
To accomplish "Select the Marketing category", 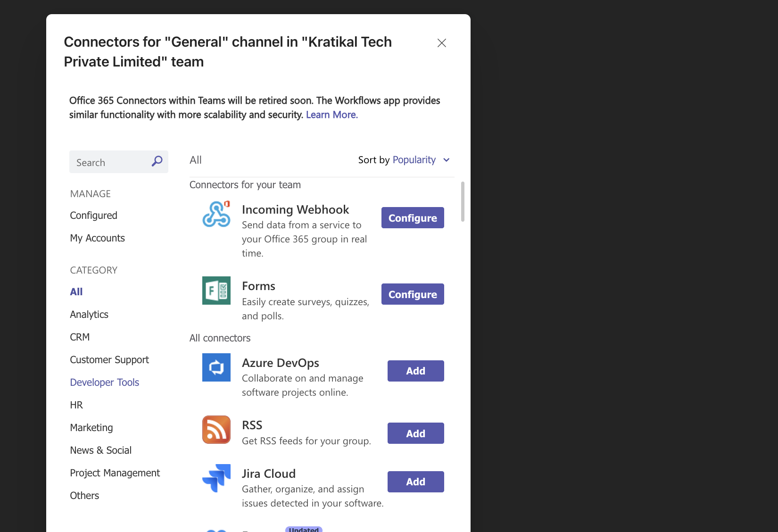I will tap(91, 428).
